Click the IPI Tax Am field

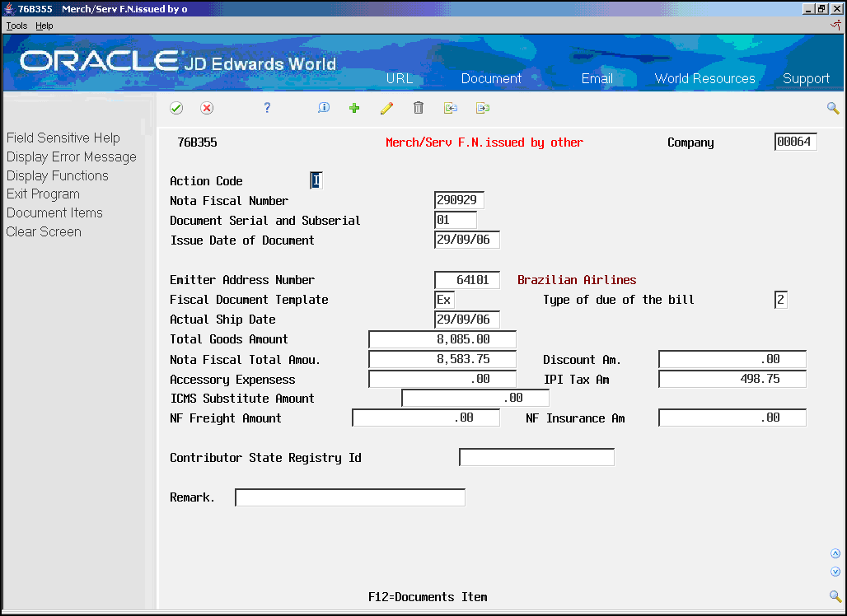click(732, 379)
